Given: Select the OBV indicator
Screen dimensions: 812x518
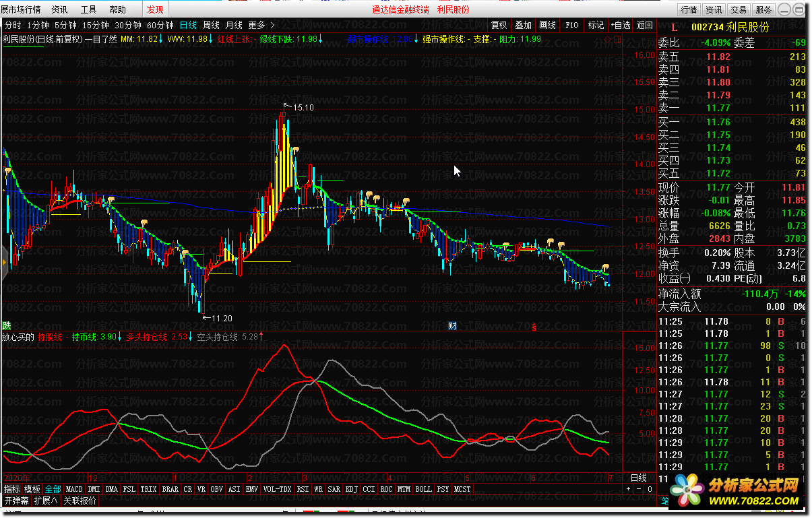Looking at the screenshot, I should [216, 489].
